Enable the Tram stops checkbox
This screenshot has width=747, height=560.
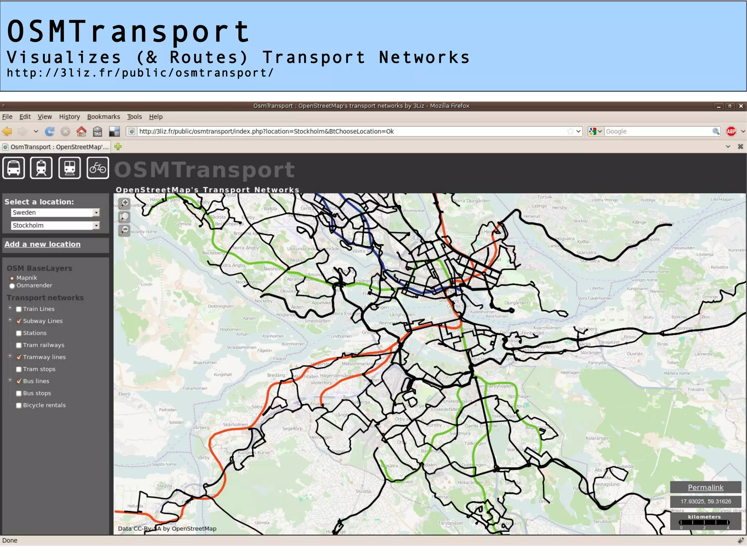point(19,370)
